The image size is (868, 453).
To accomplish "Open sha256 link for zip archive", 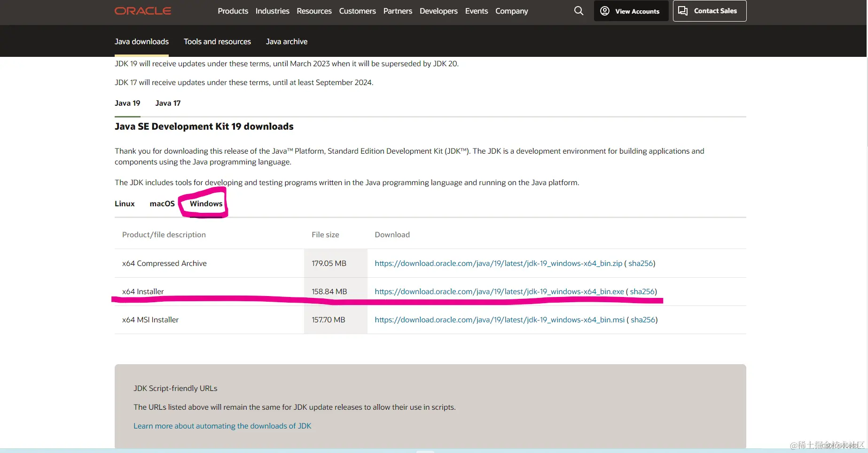I will 641,263.
